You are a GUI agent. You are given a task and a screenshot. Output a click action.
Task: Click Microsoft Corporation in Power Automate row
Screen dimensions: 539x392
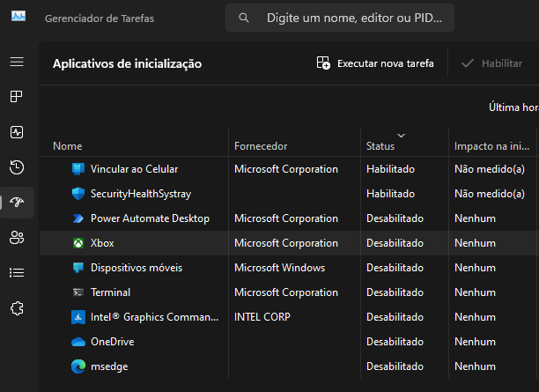[286, 218]
